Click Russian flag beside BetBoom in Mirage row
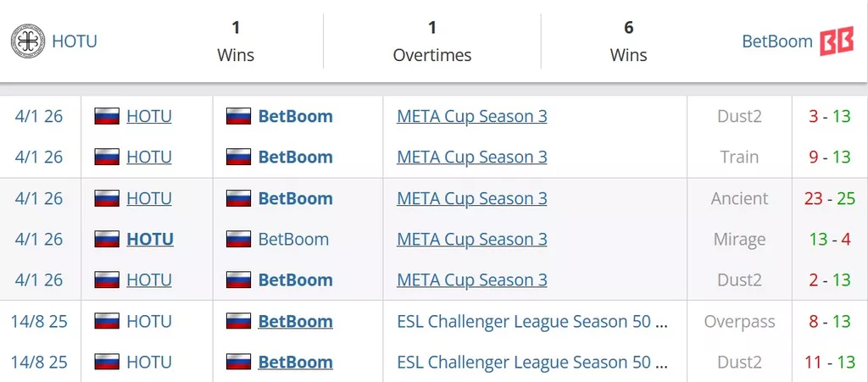The width and height of the screenshot is (868, 382). 239,240
